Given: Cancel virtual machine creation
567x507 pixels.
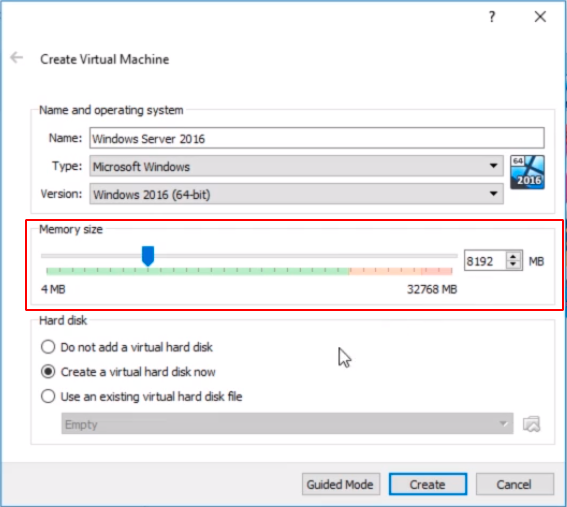Looking at the screenshot, I should click(515, 484).
